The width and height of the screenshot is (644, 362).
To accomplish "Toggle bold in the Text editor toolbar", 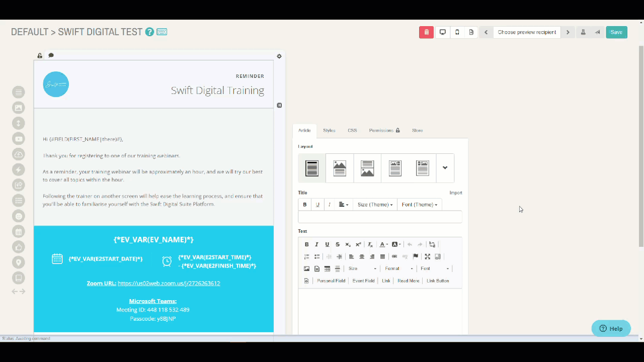I will [306, 244].
